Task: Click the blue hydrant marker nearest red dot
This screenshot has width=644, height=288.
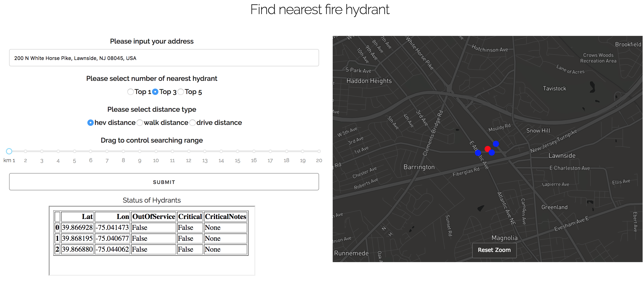Action: coord(492,152)
